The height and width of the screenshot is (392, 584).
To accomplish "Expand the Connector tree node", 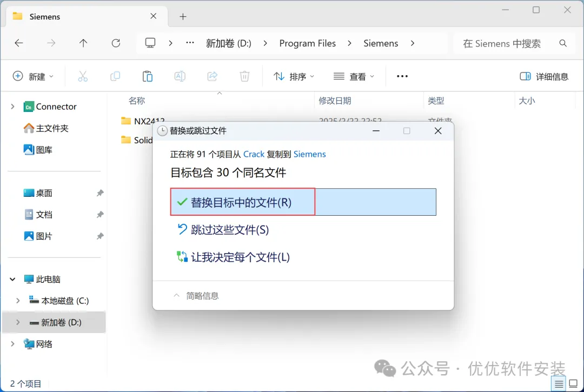I will 12,107.
